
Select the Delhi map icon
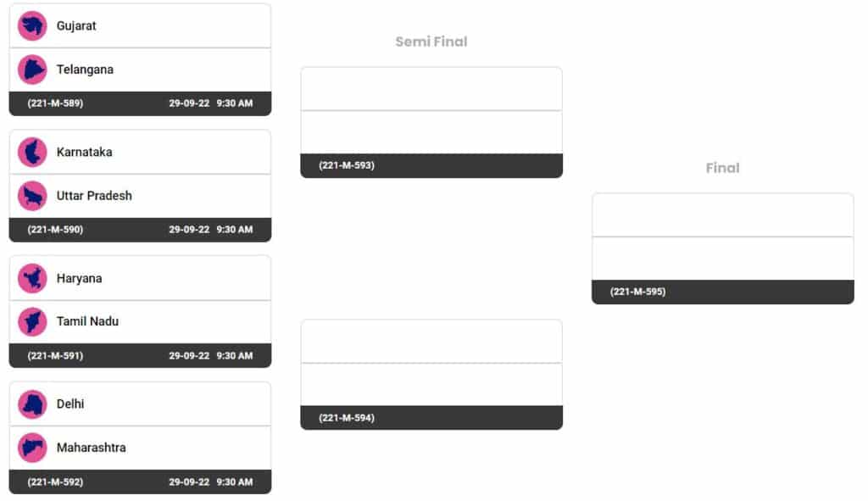(x=32, y=404)
